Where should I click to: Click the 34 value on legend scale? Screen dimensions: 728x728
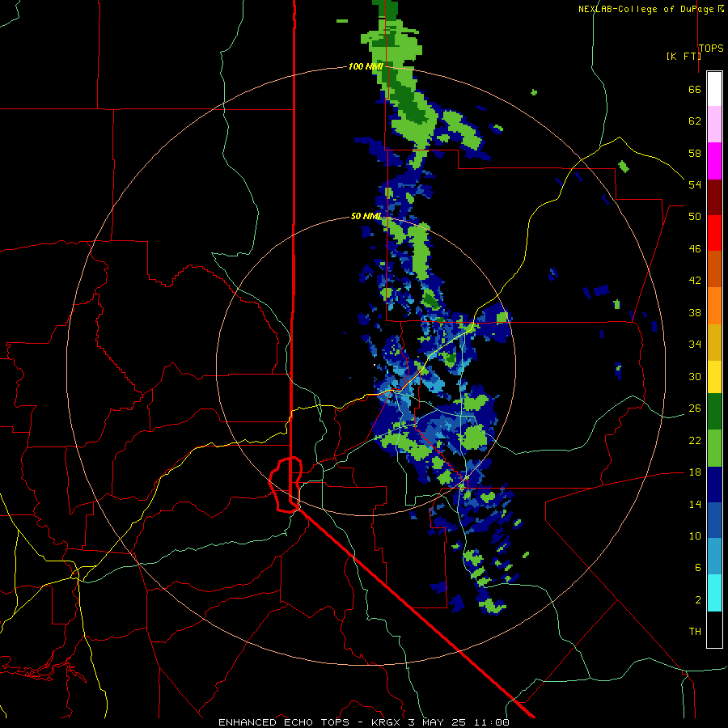click(x=695, y=344)
